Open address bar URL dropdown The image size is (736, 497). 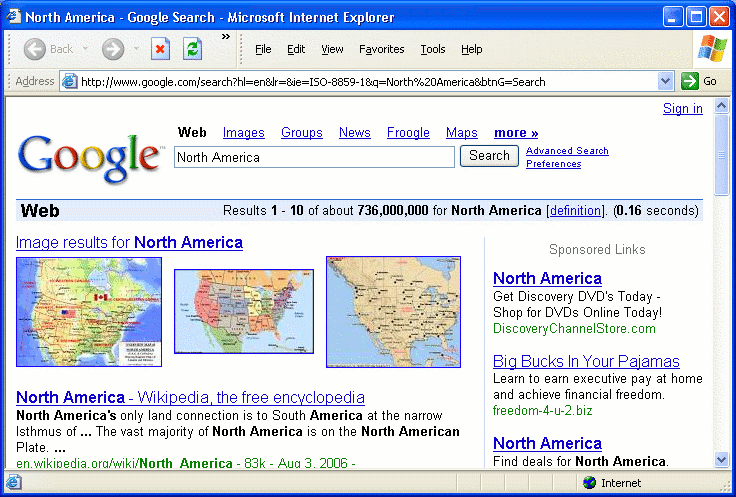665,82
